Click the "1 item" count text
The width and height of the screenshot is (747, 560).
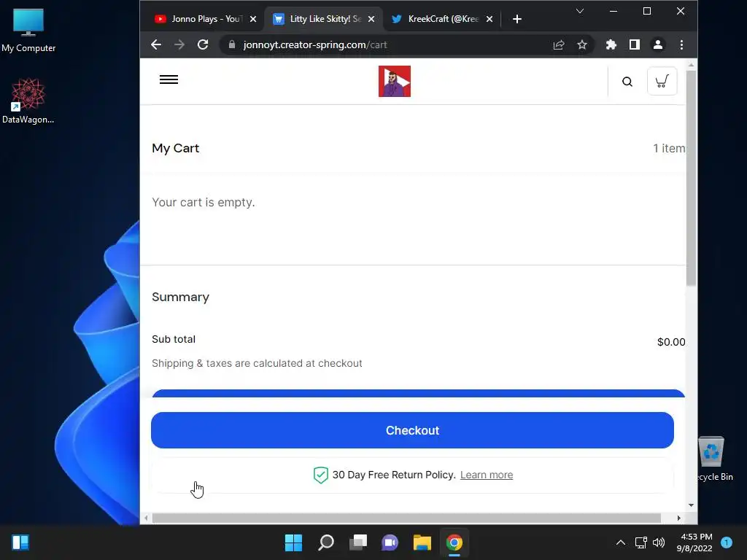coord(669,148)
